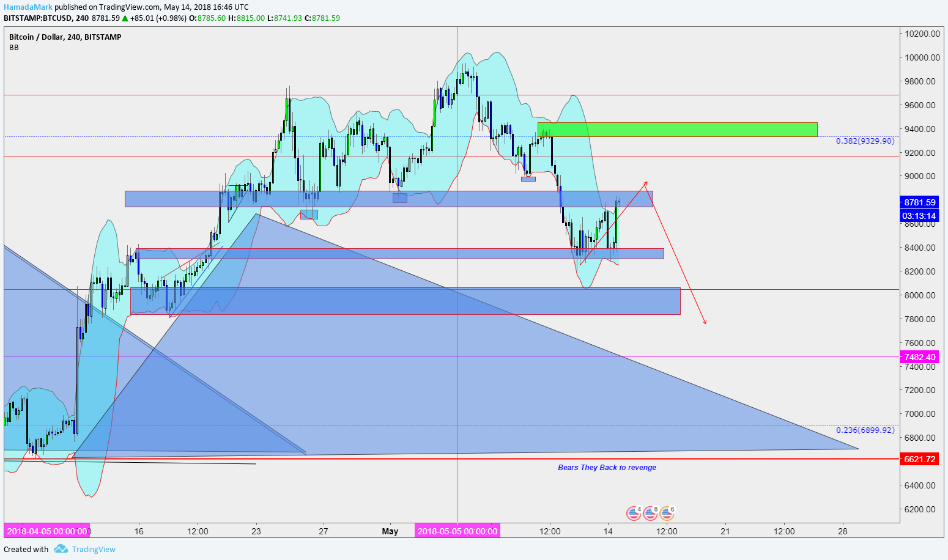Click the May label on time axis
The image size is (948, 560).
(x=390, y=531)
